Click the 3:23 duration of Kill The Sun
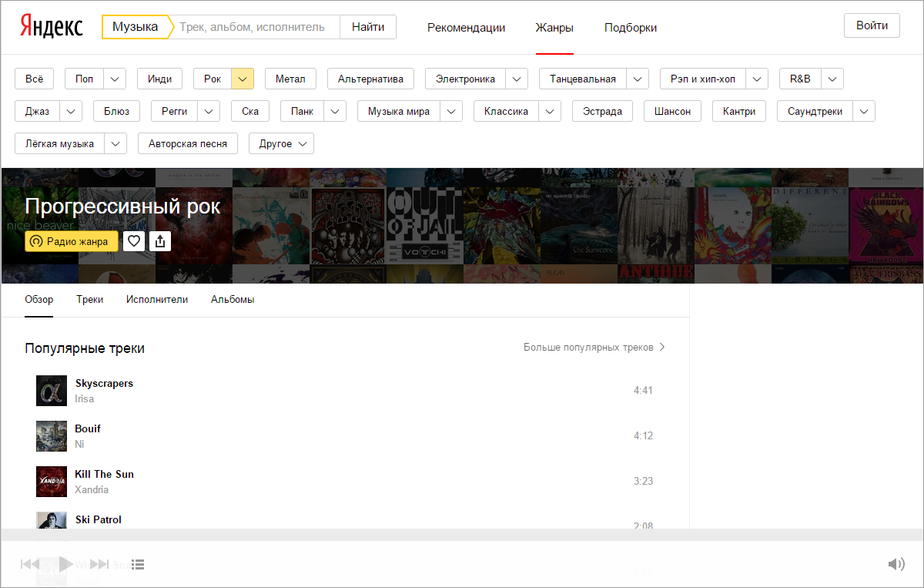Viewport: 924px width, 588px height. pyautogui.click(x=643, y=482)
